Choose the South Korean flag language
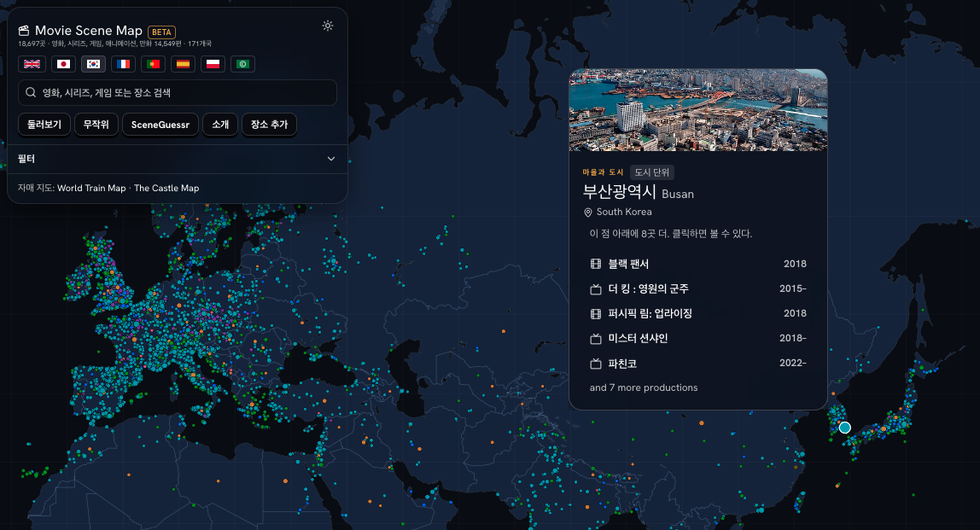The width and height of the screenshot is (980, 530). point(93,64)
